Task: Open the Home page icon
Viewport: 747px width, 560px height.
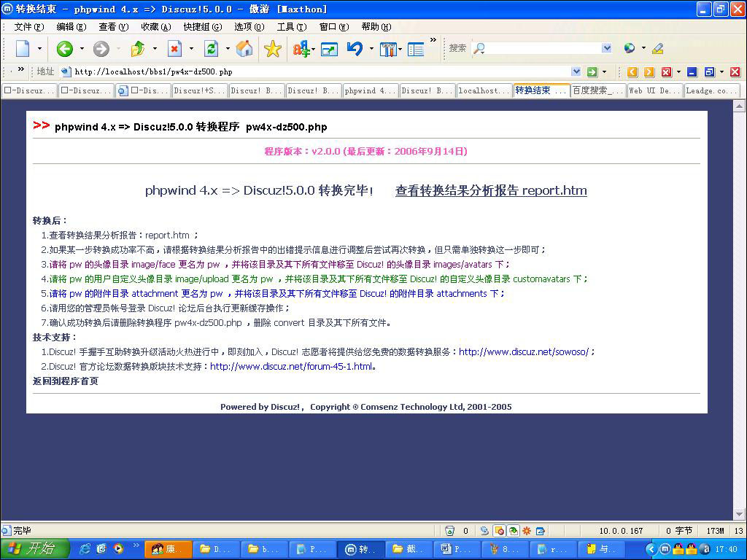Action: coord(244,49)
